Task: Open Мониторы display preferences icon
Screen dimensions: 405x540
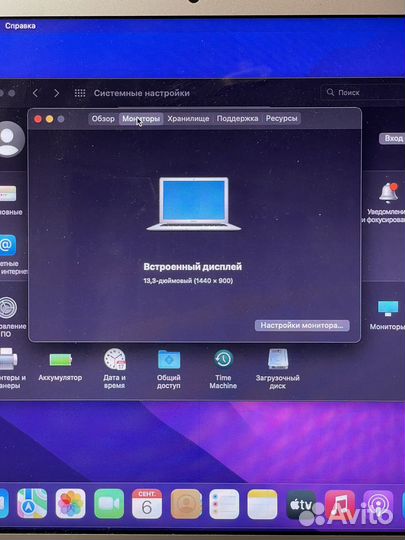Action: pyautogui.click(x=388, y=308)
